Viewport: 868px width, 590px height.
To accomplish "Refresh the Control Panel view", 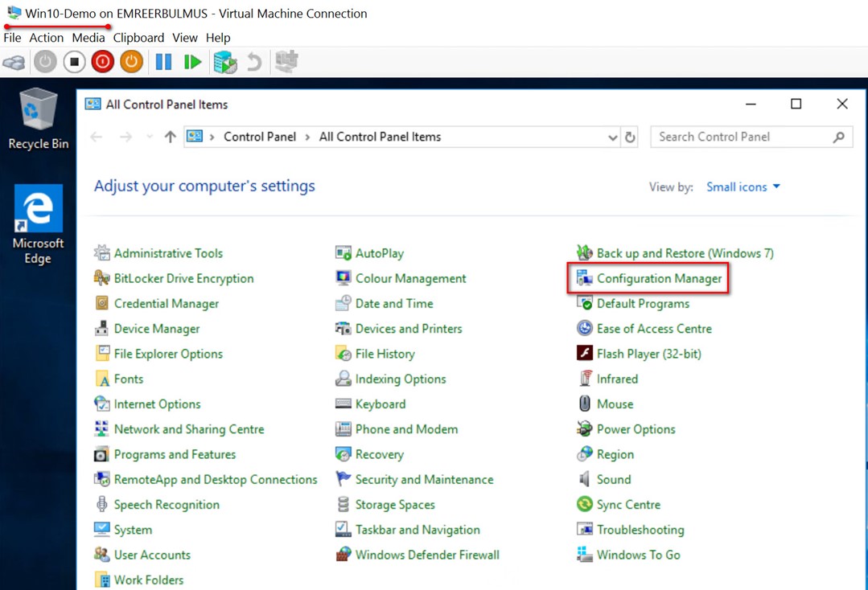I will (x=630, y=137).
